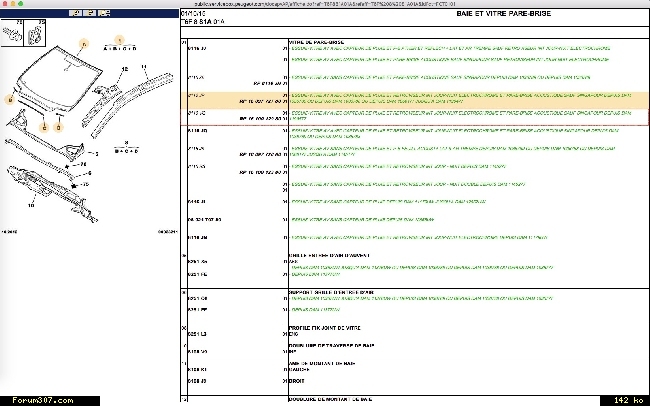
Task: Select the orange highlighted part row
Action: (x=415, y=101)
